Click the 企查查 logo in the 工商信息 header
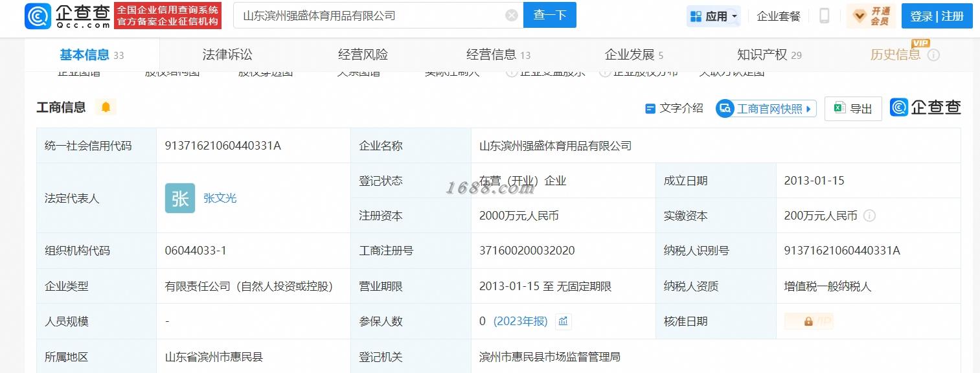 click(x=925, y=108)
